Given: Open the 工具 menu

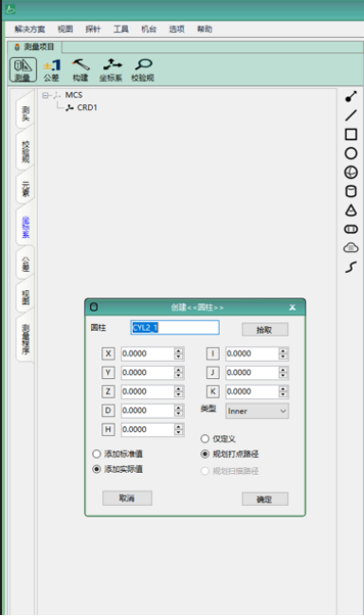Looking at the screenshot, I should click(x=120, y=29).
